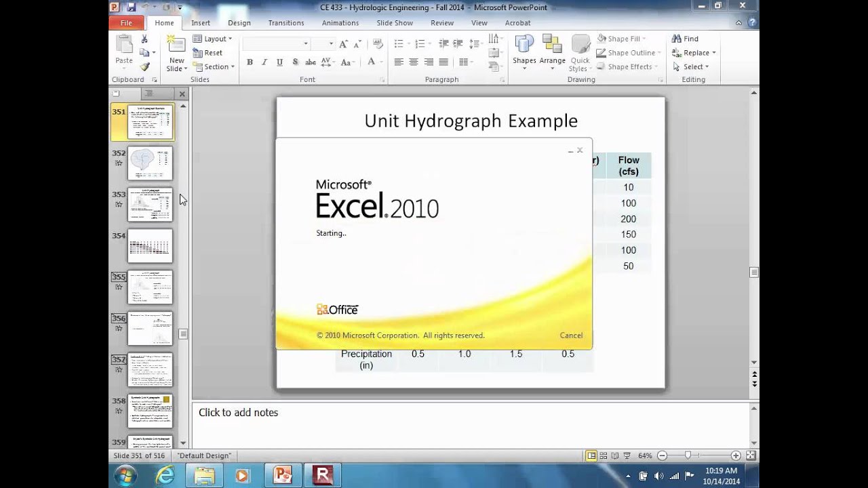Open Windows Start menu
Viewport: 868px width, 488px height.
125,476
